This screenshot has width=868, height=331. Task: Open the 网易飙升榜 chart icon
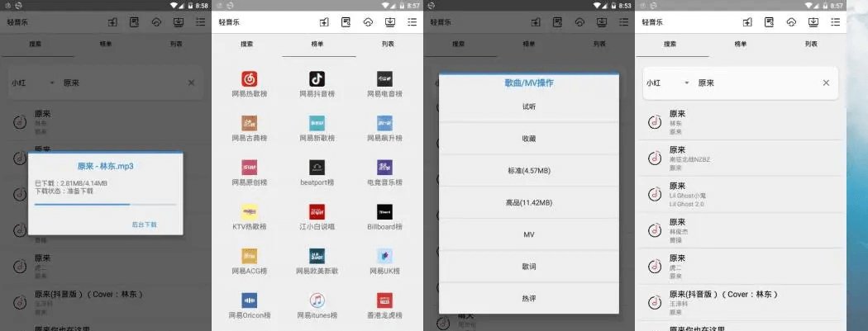384,123
